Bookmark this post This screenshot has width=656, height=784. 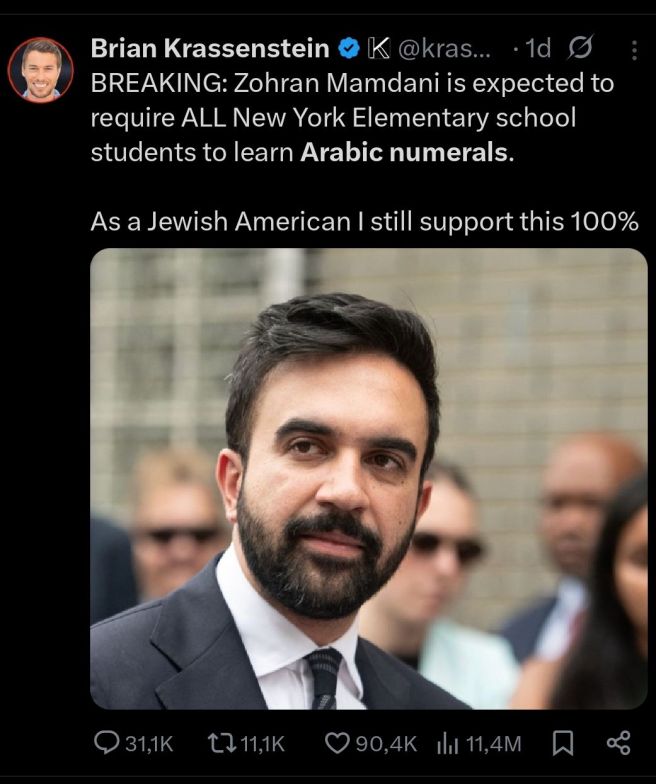(x=563, y=744)
